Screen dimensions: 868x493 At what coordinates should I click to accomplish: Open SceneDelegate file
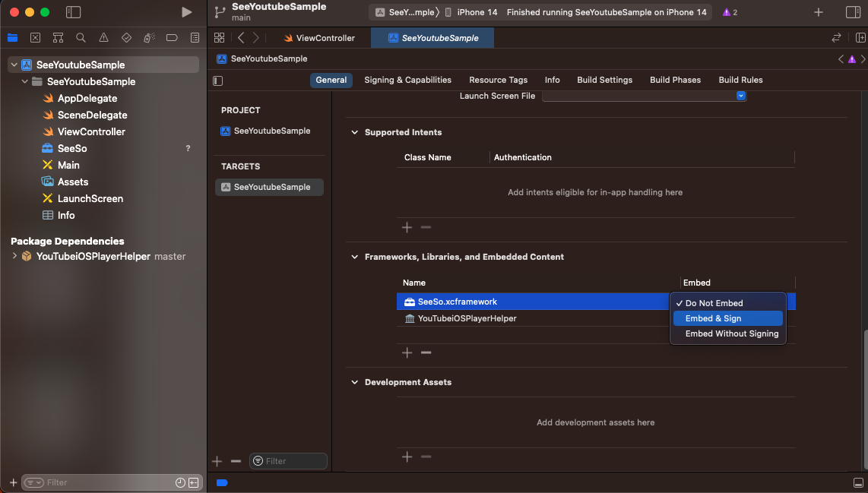point(92,115)
